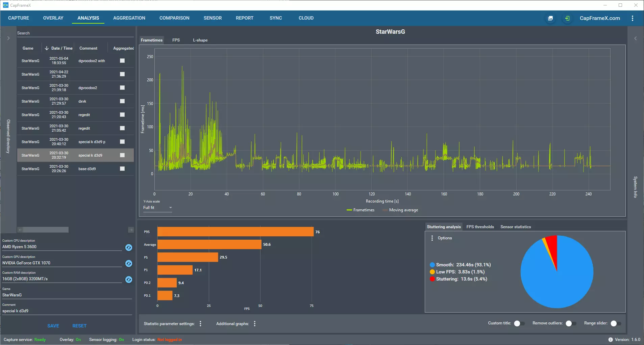Open the Y-Axis scale dropdown
Viewport: 644px width, 345px height.
tap(157, 208)
